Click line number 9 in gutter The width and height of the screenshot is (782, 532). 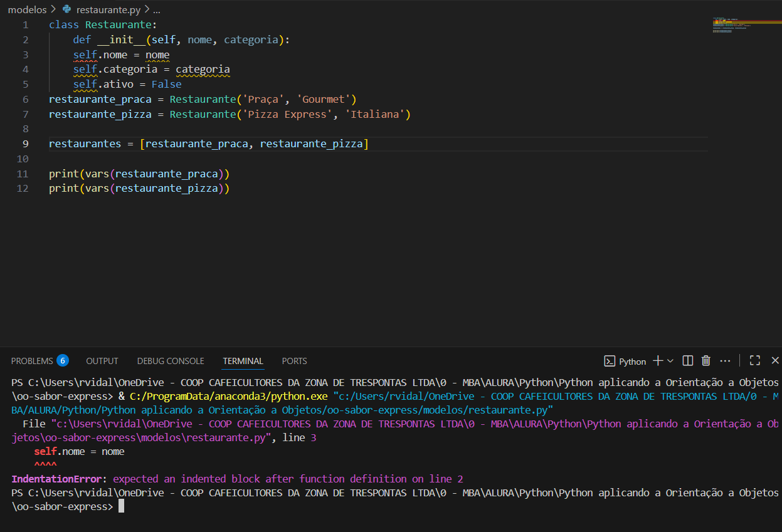tap(25, 143)
